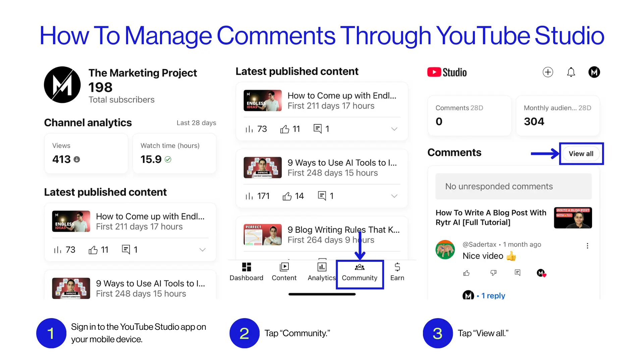
Task: Tap Sadertax's profile picture
Action: click(445, 250)
